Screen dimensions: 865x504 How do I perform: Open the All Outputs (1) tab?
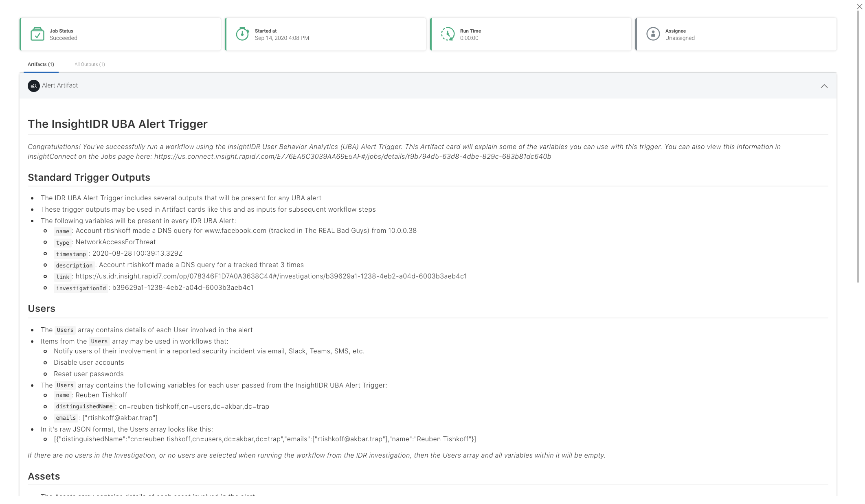tap(90, 64)
